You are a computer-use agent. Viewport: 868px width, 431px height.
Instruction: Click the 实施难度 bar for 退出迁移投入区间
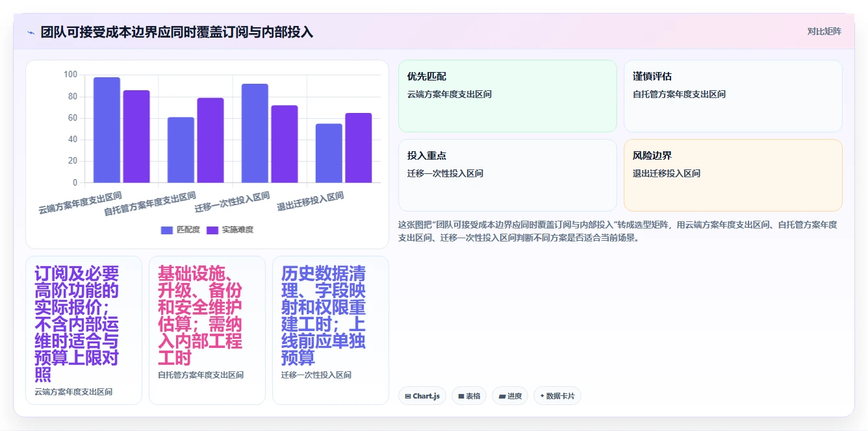click(x=359, y=148)
